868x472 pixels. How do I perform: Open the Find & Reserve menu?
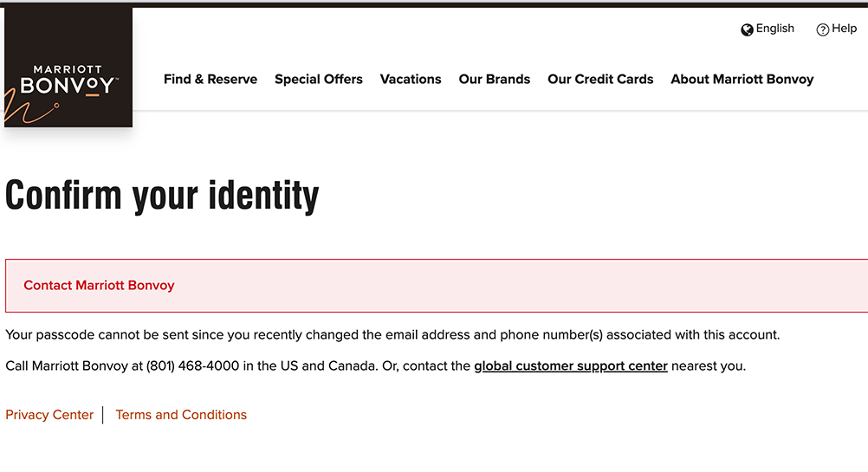pyautogui.click(x=211, y=79)
